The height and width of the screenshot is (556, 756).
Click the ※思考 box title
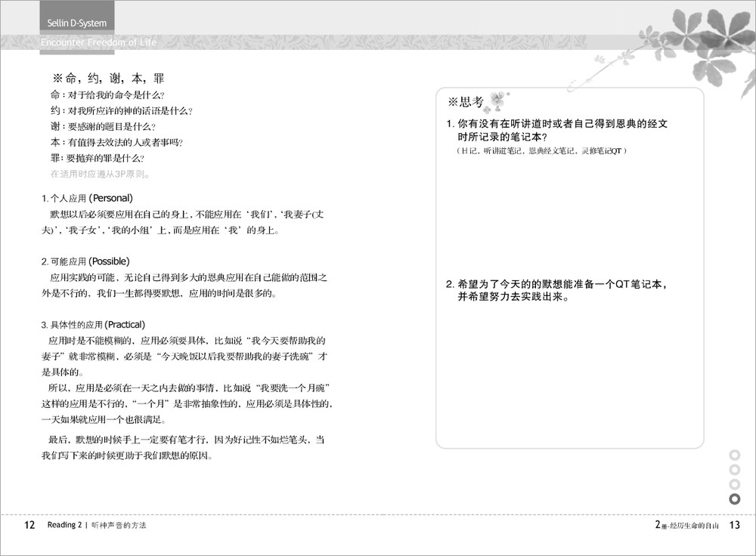pos(466,102)
